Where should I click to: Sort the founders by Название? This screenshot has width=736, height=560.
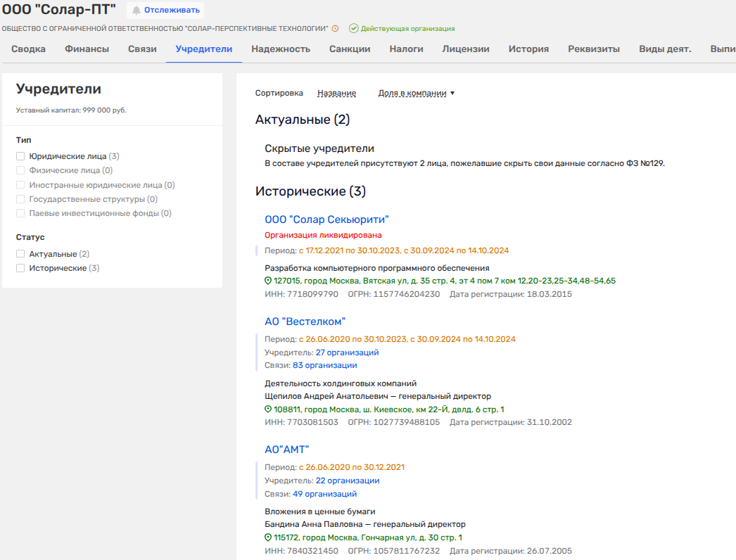click(x=336, y=93)
